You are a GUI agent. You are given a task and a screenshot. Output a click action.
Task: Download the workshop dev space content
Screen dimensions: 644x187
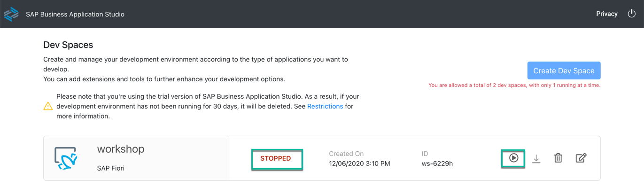point(536,159)
